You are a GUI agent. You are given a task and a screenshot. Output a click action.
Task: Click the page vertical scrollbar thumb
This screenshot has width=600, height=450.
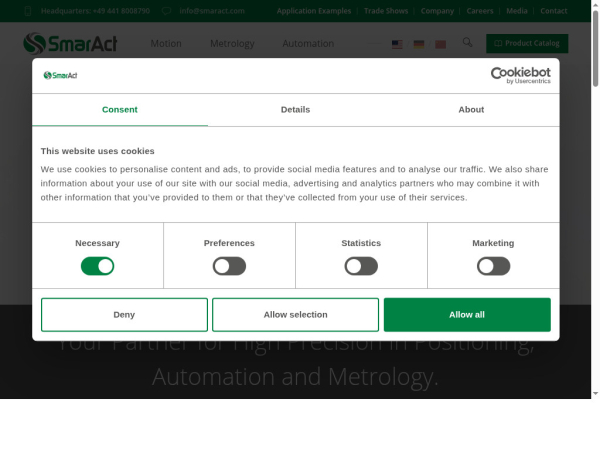point(595,48)
